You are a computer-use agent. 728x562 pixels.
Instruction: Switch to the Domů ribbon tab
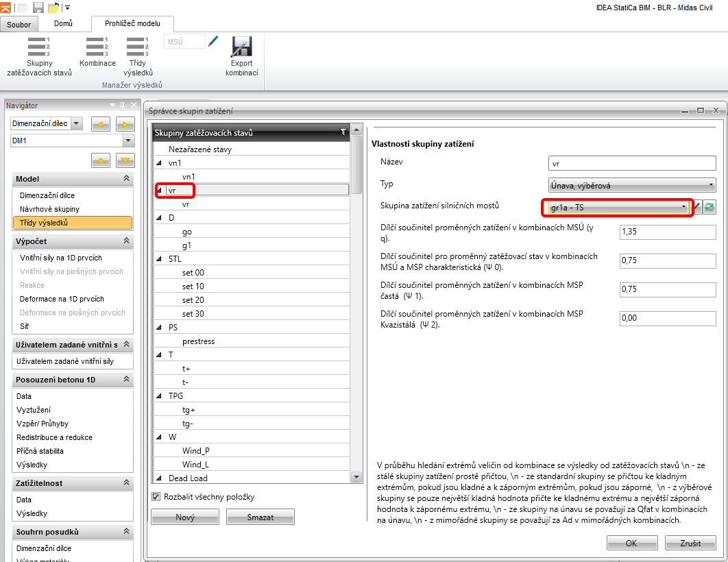pos(63,24)
